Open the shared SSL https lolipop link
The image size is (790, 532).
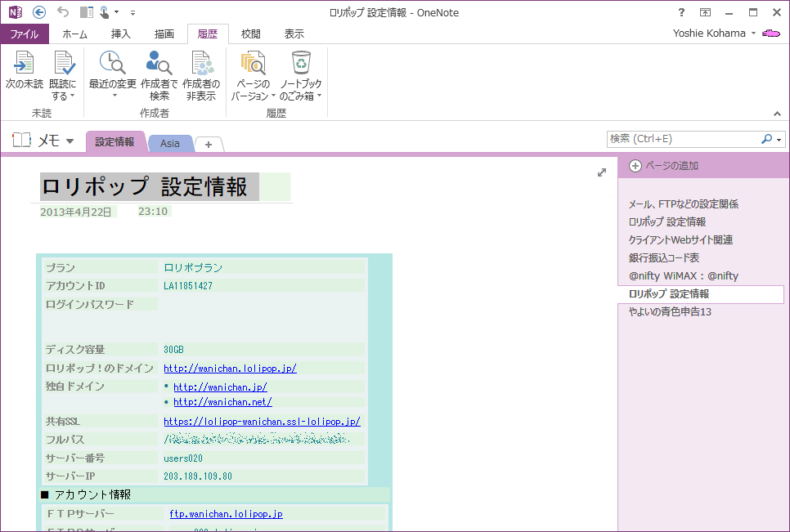(x=262, y=422)
